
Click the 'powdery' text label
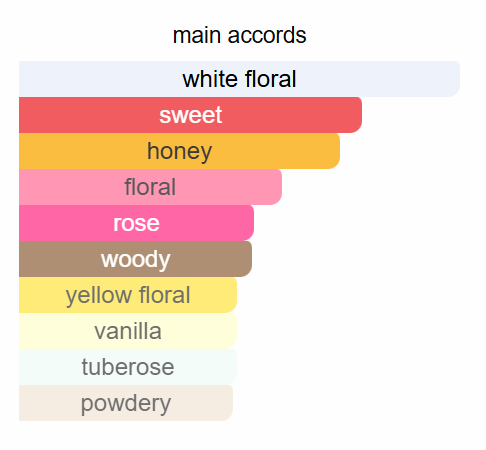point(126,405)
